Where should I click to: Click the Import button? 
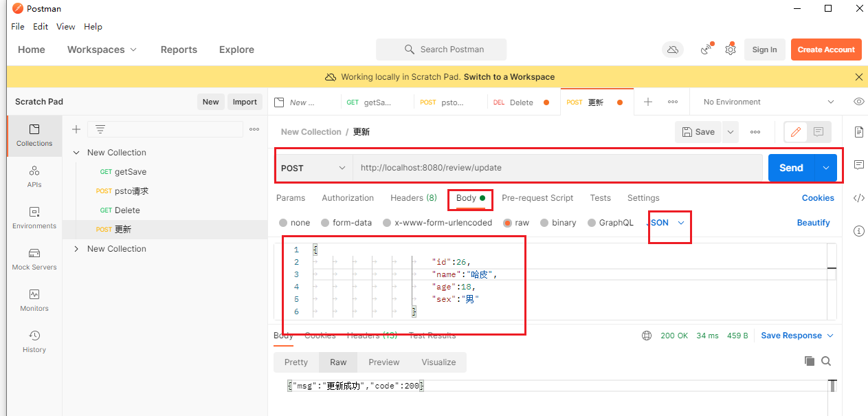pyautogui.click(x=245, y=102)
